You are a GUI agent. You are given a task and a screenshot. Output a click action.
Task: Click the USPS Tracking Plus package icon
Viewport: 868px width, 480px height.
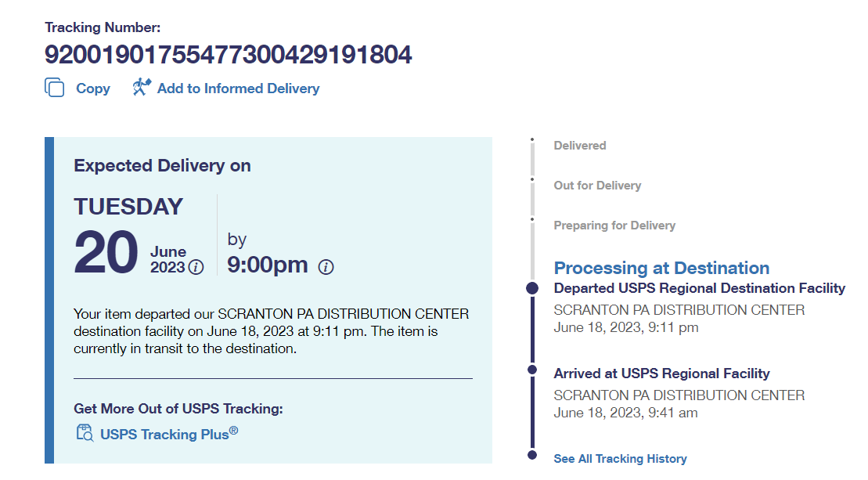[85, 433]
